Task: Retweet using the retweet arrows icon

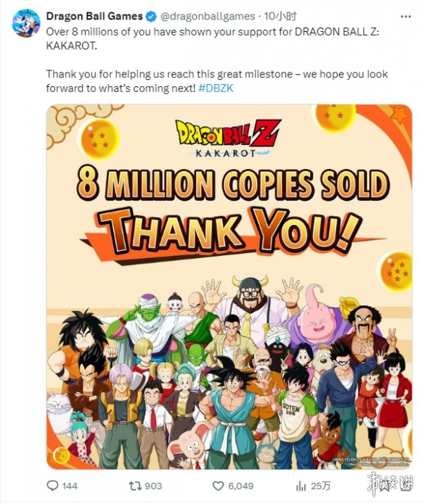Action: 135,486
